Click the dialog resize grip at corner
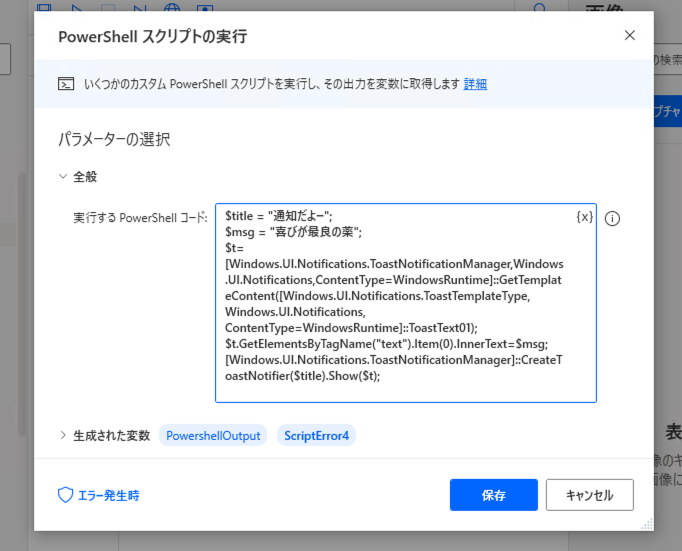The width and height of the screenshot is (682, 551). point(647,524)
